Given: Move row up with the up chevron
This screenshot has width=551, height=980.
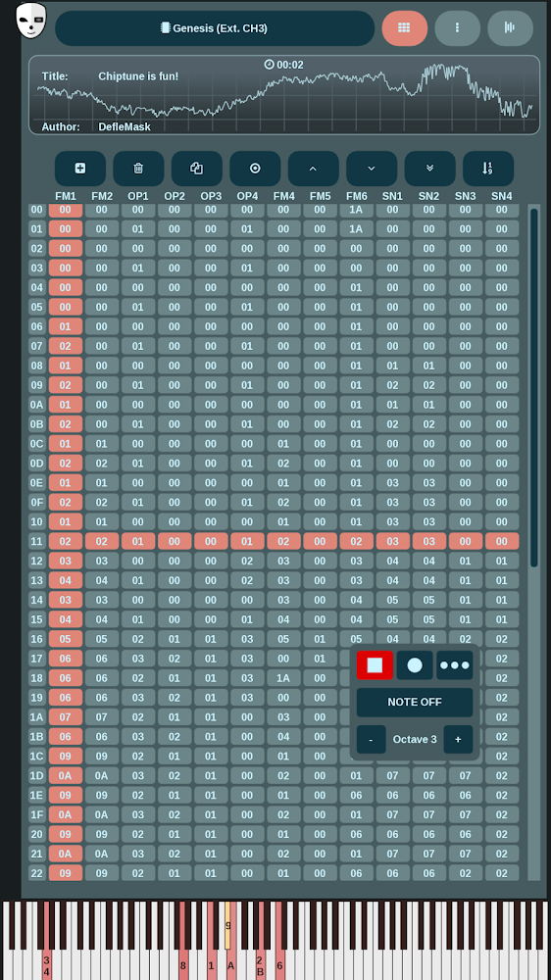Looking at the screenshot, I should [314, 169].
